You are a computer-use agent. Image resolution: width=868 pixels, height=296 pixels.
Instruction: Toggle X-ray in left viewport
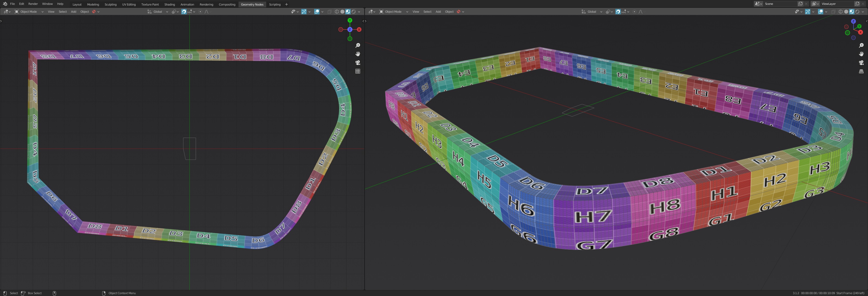point(330,12)
